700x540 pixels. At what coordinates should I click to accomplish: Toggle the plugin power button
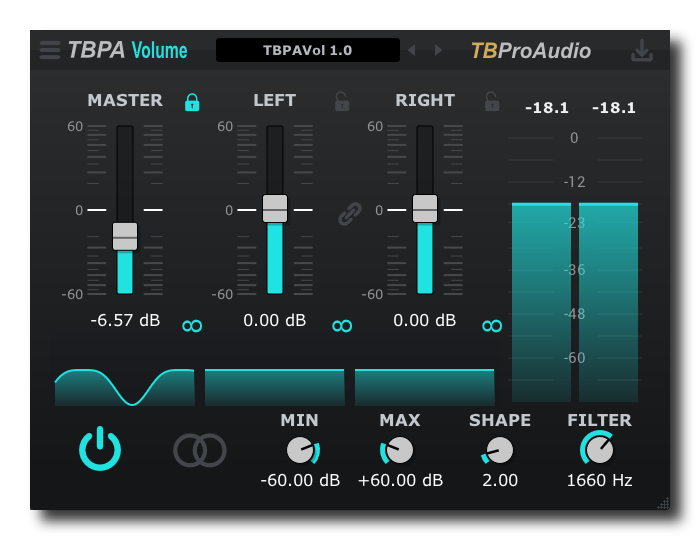100,450
